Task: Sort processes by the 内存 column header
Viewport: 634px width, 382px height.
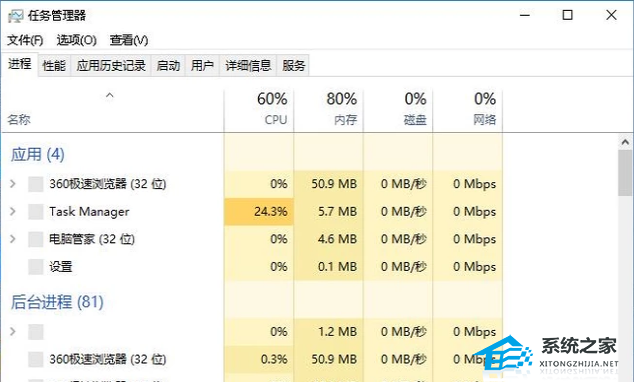Action: pos(329,108)
